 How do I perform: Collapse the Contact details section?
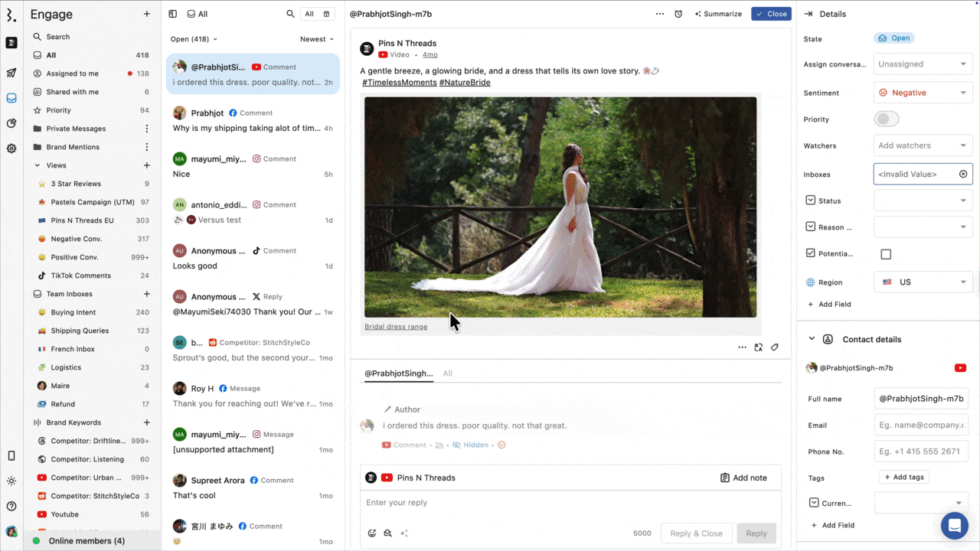tap(812, 339)
